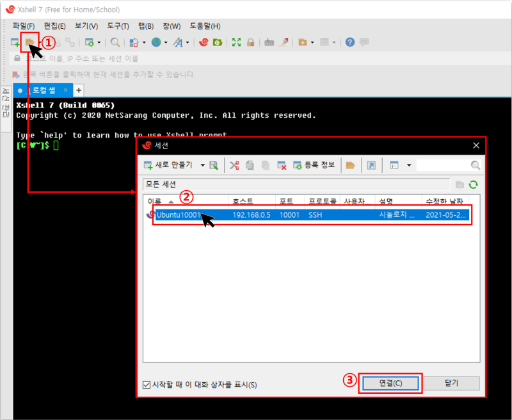
Task: Expand dropdown arrow beside color scheme icon
Action: 143,42
